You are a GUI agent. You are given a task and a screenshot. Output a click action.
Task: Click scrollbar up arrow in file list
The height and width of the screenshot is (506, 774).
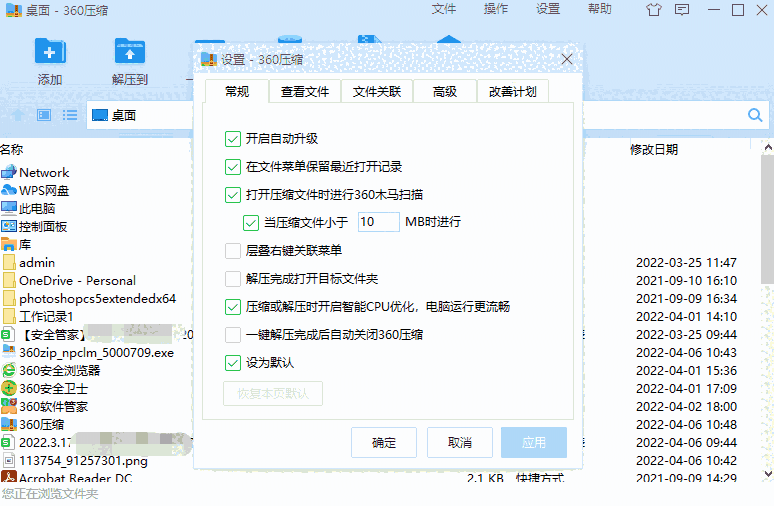tap(768, 147)
